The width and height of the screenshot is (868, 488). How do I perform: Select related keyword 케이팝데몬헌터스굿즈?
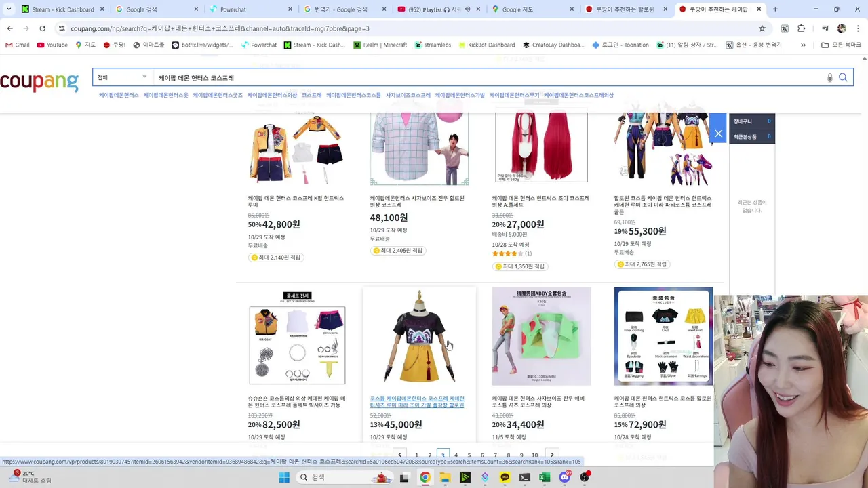(218, 96)
